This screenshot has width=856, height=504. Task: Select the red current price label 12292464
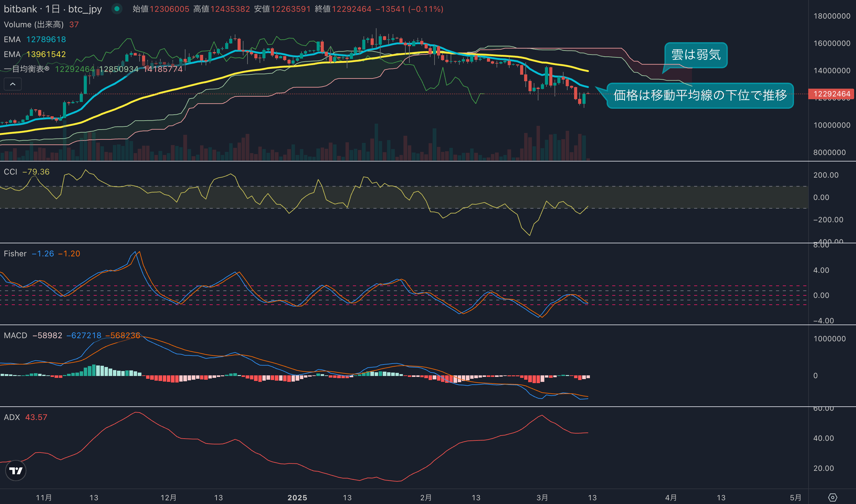click(831, 94)
